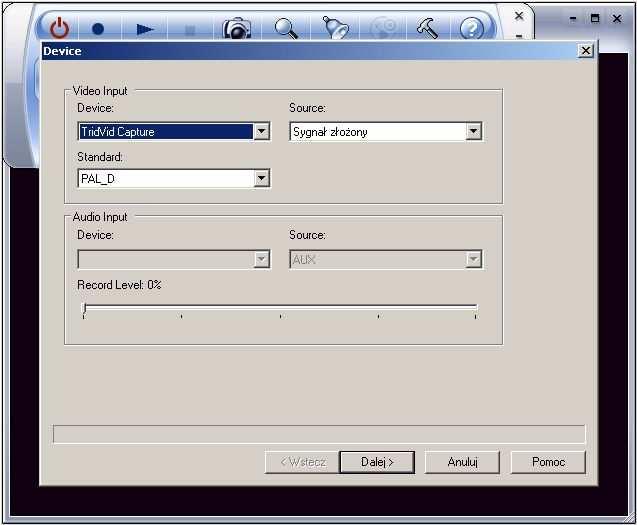Click the Video Input group label
Screen dimensions: 637x525
100,91
